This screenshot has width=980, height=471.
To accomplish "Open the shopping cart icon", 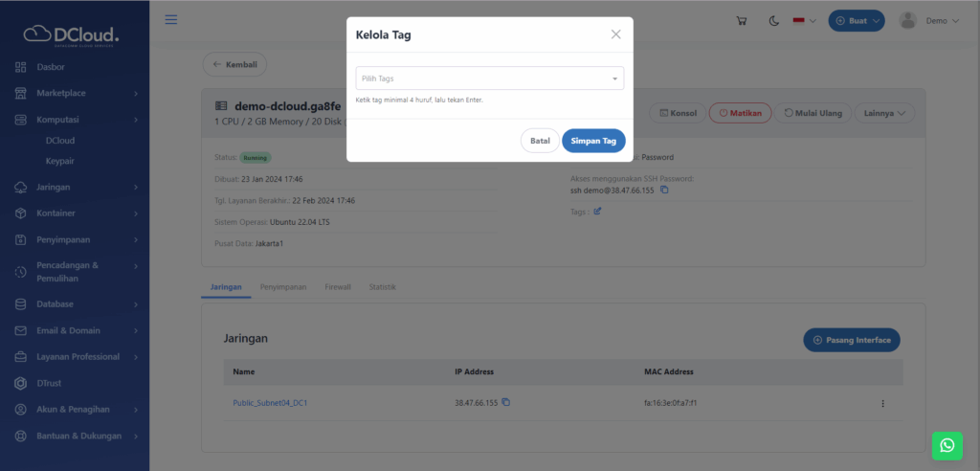I will coord(742,21).
